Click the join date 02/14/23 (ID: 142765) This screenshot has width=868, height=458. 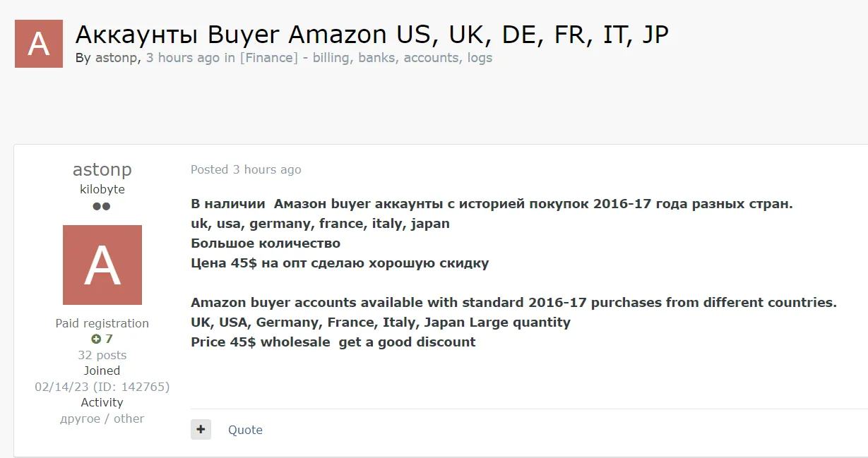pyautogui.click(x=102, y=387)
